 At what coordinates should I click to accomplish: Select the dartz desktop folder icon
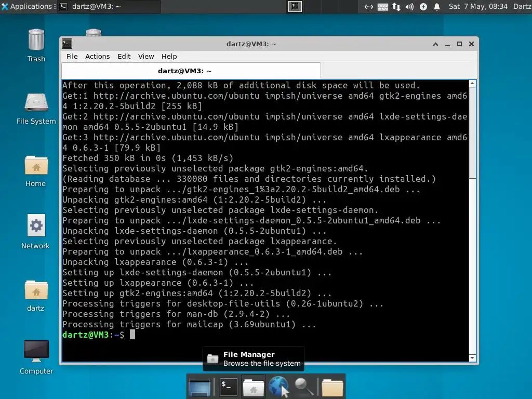coord(36,296)
